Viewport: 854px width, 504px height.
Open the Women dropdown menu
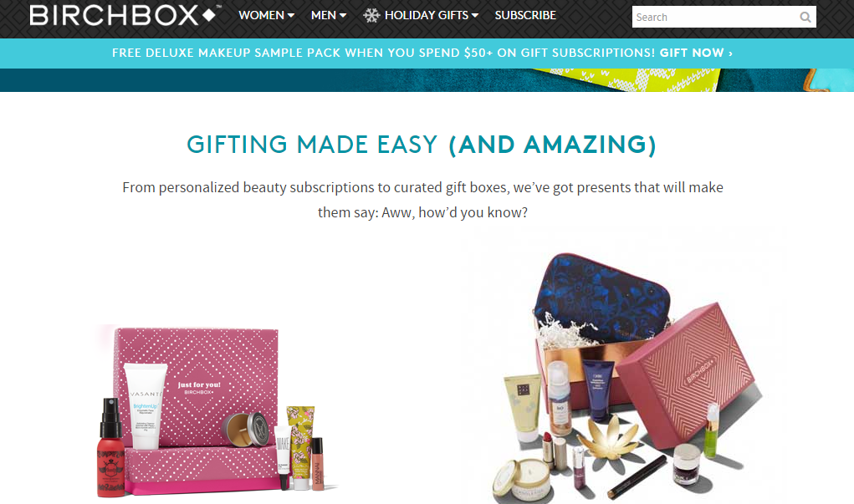point(266,15)
